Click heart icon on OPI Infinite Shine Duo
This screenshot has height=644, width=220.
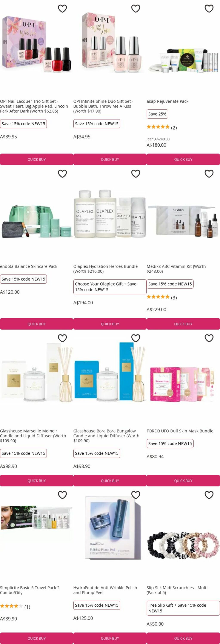click(135, 9)
